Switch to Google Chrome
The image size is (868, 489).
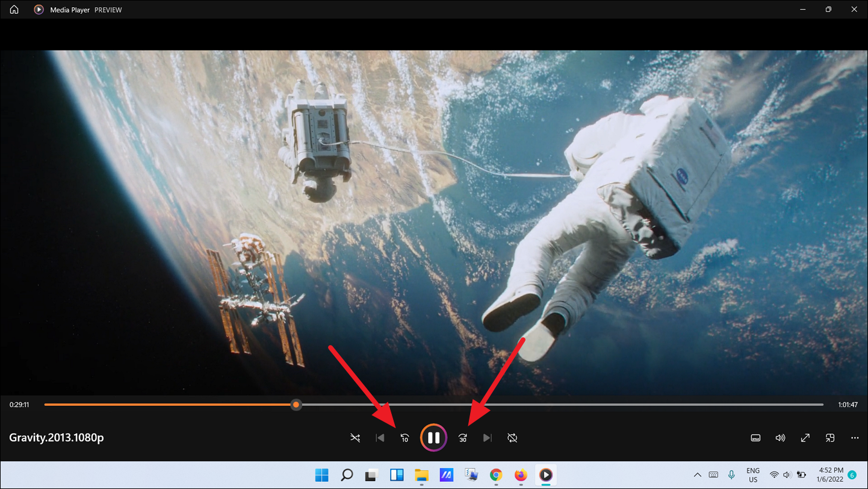pos(496,475)
